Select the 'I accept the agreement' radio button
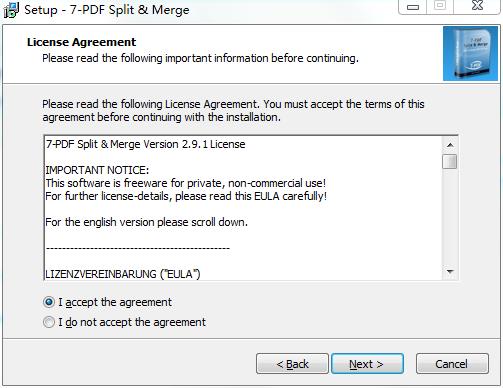503x388 pixels. [x=49, y=302]
